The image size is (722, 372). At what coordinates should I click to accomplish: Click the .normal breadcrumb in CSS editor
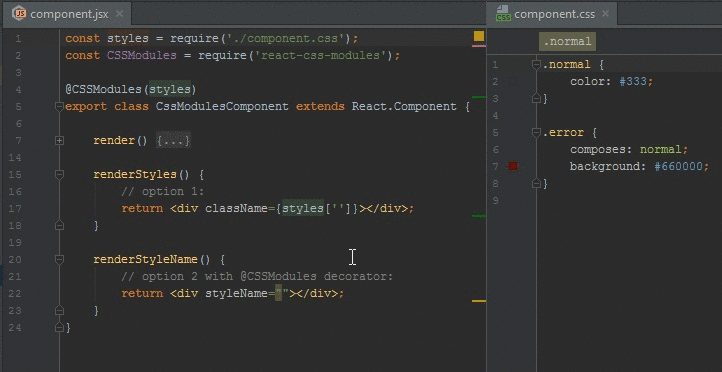click(x=567, y=41)
